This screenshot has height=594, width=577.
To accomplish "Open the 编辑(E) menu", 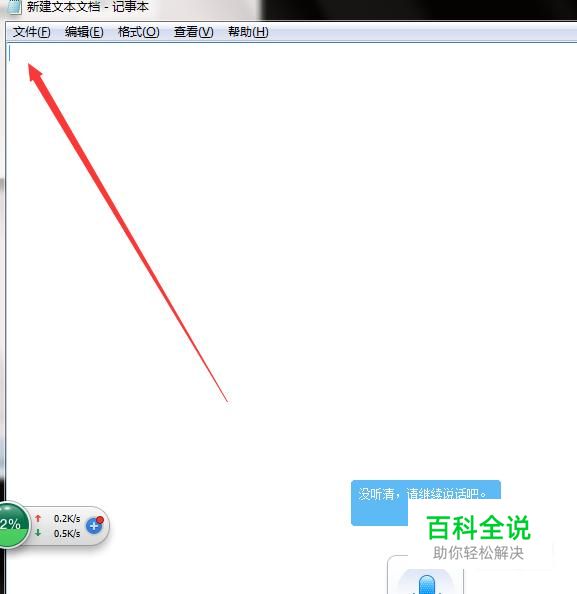I will 84,32.
